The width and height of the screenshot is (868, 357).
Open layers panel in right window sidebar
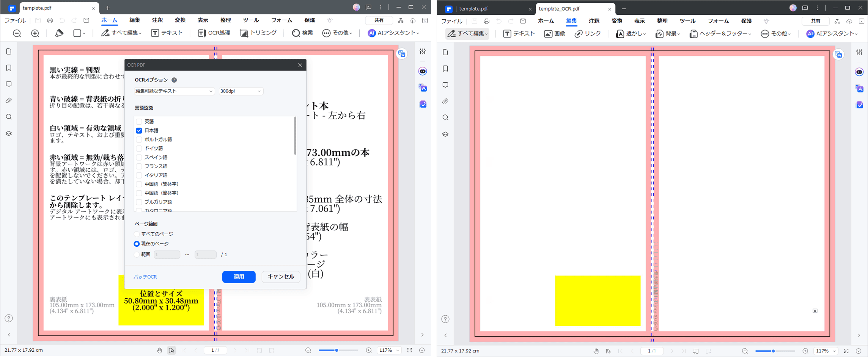pyautogui.click(x=445, y=134)
